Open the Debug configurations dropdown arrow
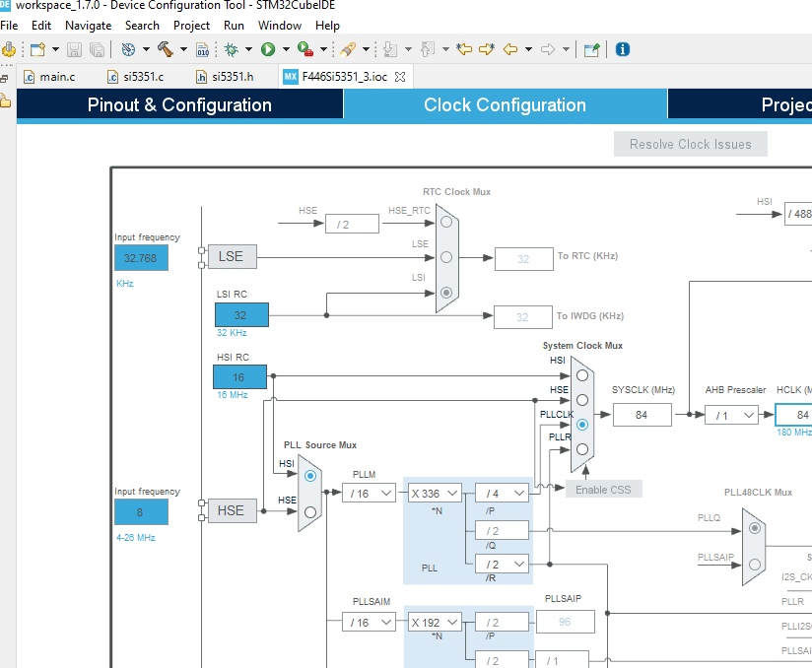This screenshot has height=668, width=812. point(248,49)
